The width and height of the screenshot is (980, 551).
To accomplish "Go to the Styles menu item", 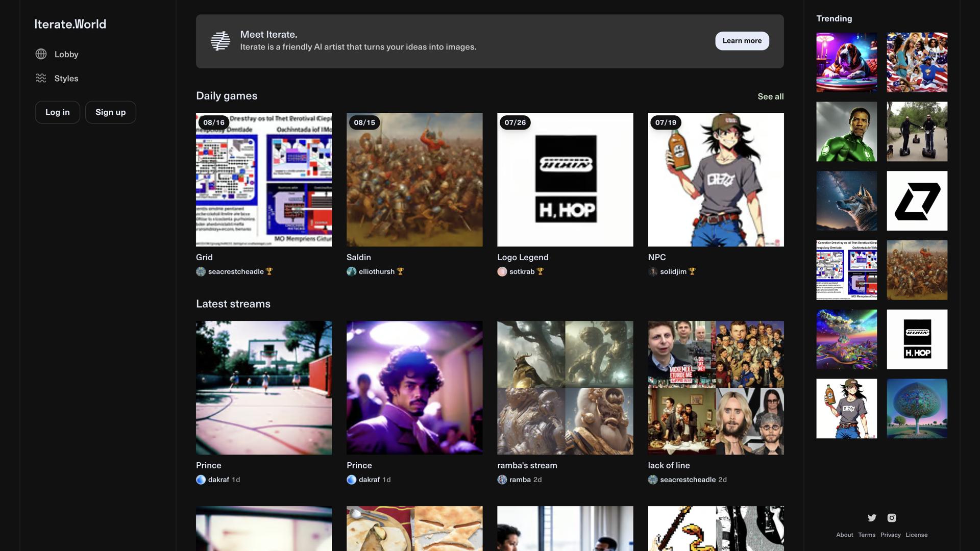I will point(66,78).
